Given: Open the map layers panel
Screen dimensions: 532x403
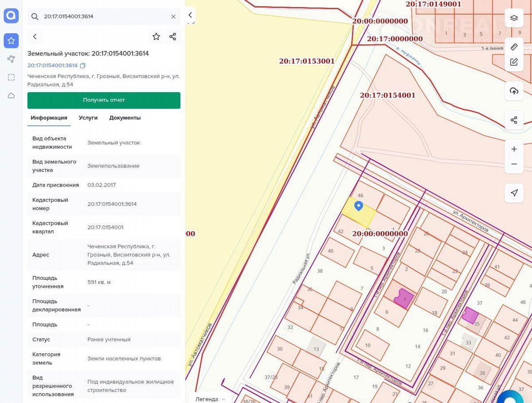Looking at the screenshot, I should (514, 18).
